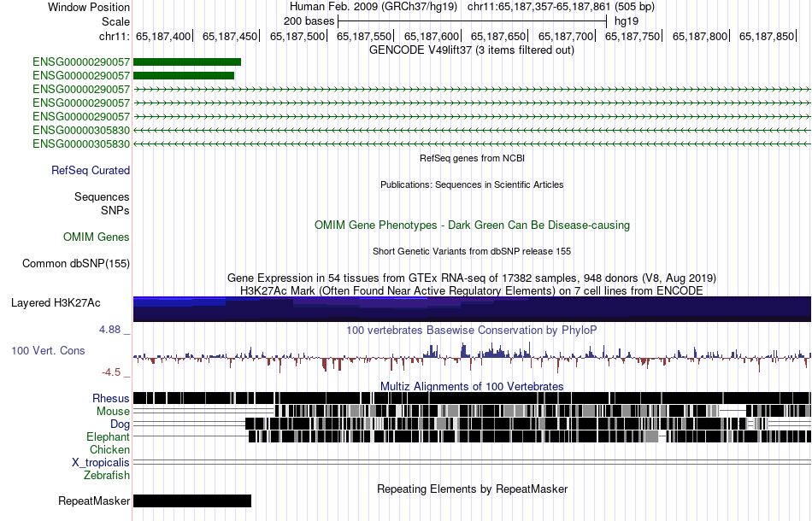Click the SNPs track label
Image resolution: width=812 pixels, height=521 pixels.
tap(115, 211)
